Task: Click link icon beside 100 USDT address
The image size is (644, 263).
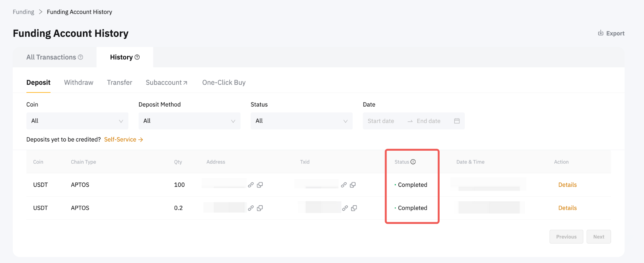Action: pos(251,185)
